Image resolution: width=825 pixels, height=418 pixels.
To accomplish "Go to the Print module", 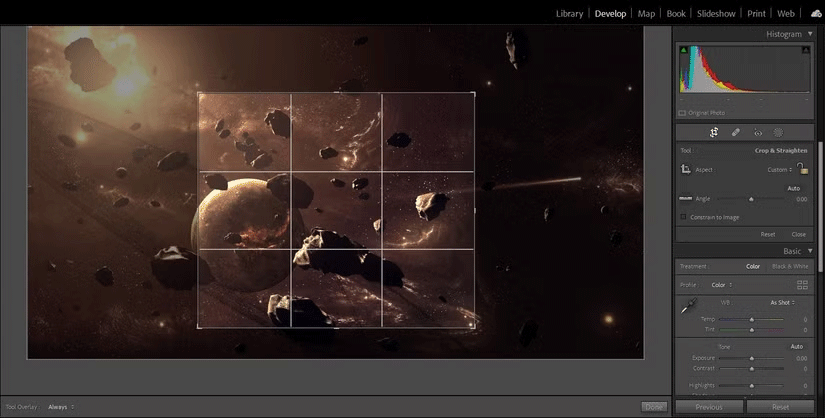I will [x=757, y=14].
